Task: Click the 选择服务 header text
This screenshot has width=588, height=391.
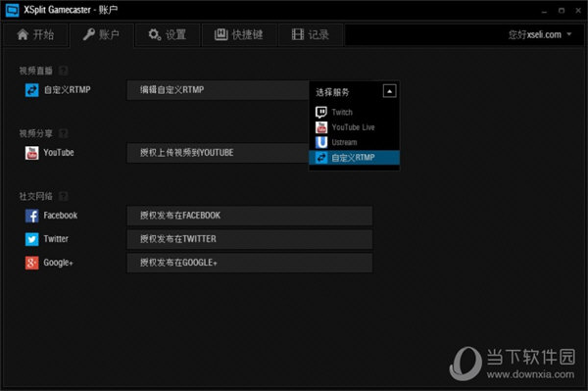Action: pos(332,92)
